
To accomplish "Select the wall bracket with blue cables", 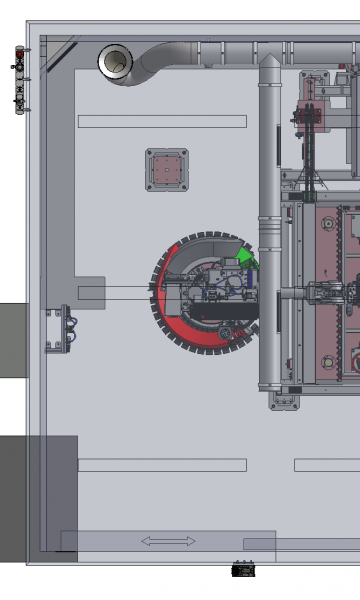I will [61, 329].
